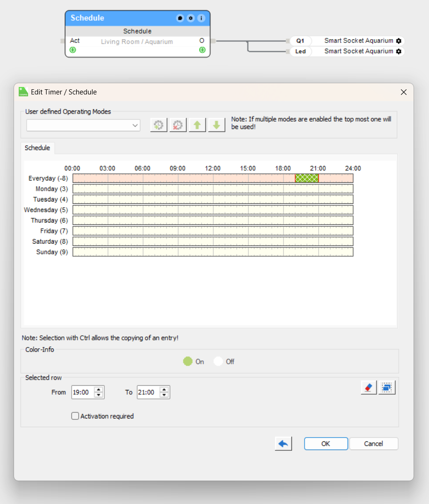Click the Schedule block blue title bar

(x=138, y=18)
